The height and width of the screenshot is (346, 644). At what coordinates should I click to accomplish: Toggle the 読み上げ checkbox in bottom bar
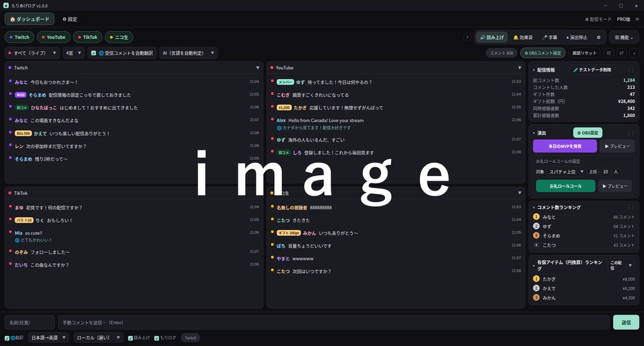(x=130, y=338)
